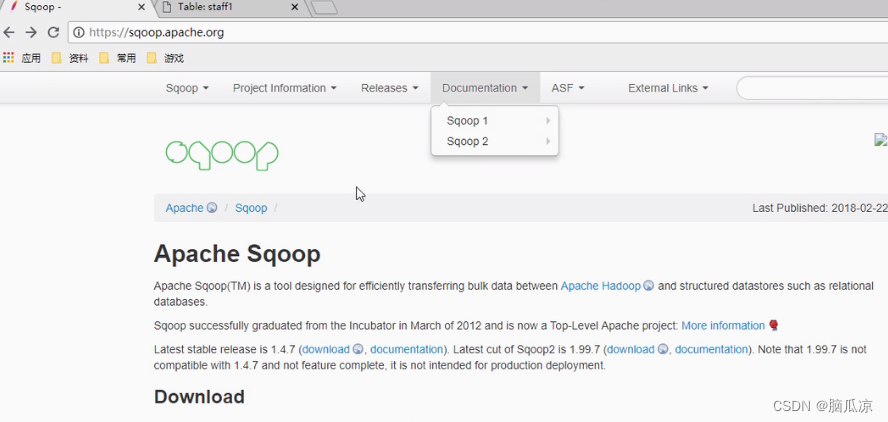Click the Sqoop2 1.99.7 download link

tap(631, 349)
